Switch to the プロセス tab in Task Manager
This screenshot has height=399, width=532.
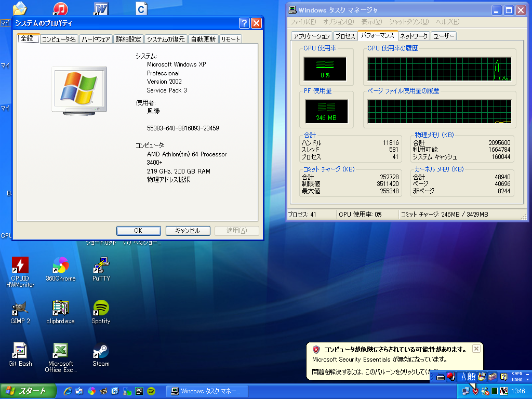click(x=345, y=36)
